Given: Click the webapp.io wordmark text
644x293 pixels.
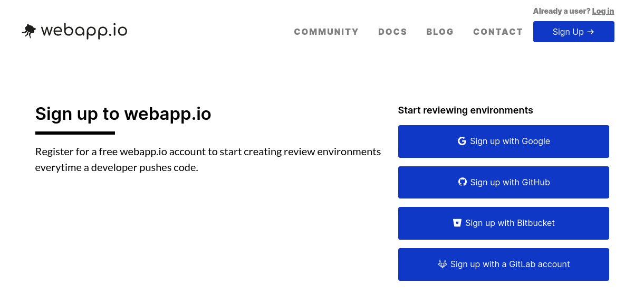Looking at the screenshot, I should click(84, 31).
